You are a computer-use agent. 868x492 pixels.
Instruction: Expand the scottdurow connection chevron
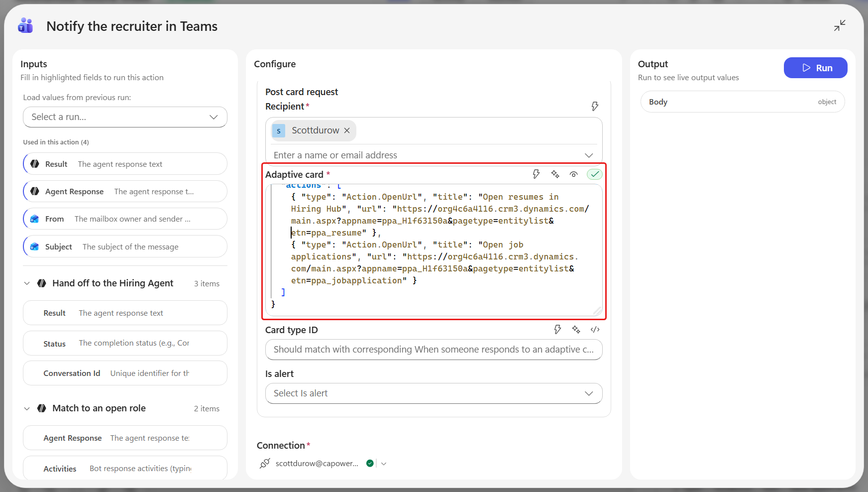pos(384,464)
